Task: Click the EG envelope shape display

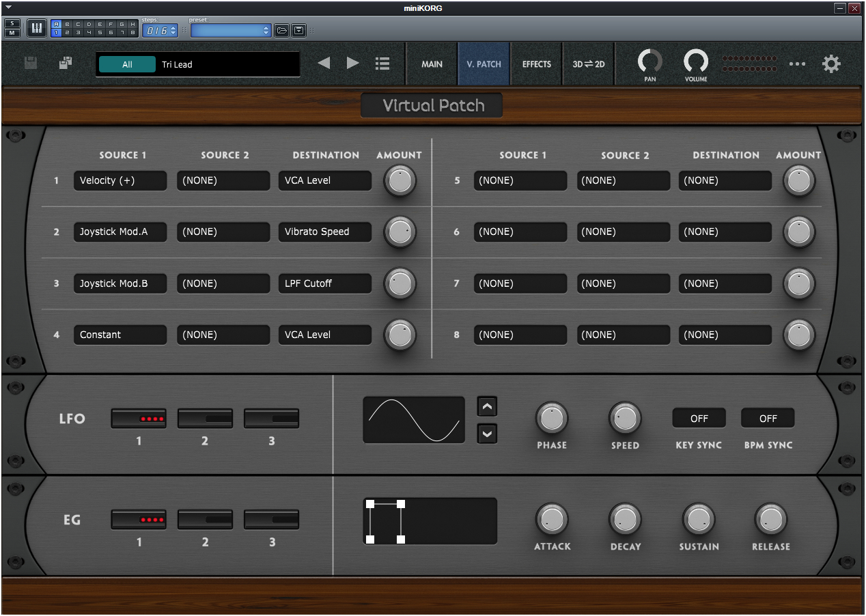Action: coord(430,521)
